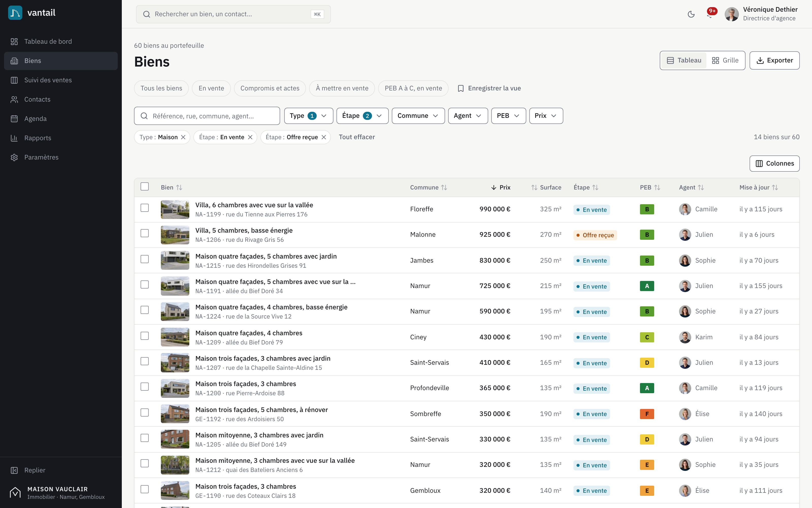The height and width of the screenshot is (508, 812).
Task: Go to Contacts in sidebar
Action: [x=61, y=100]
